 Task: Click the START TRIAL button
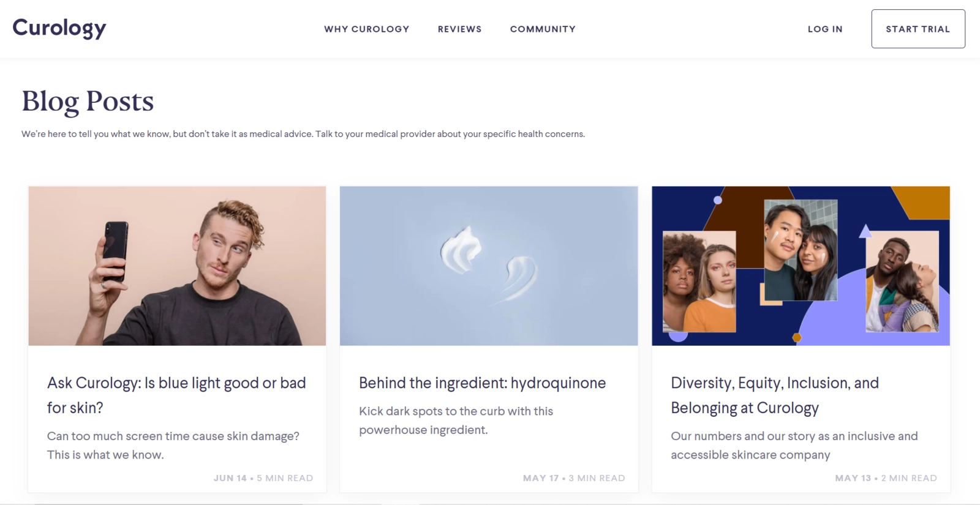point(918,28)
